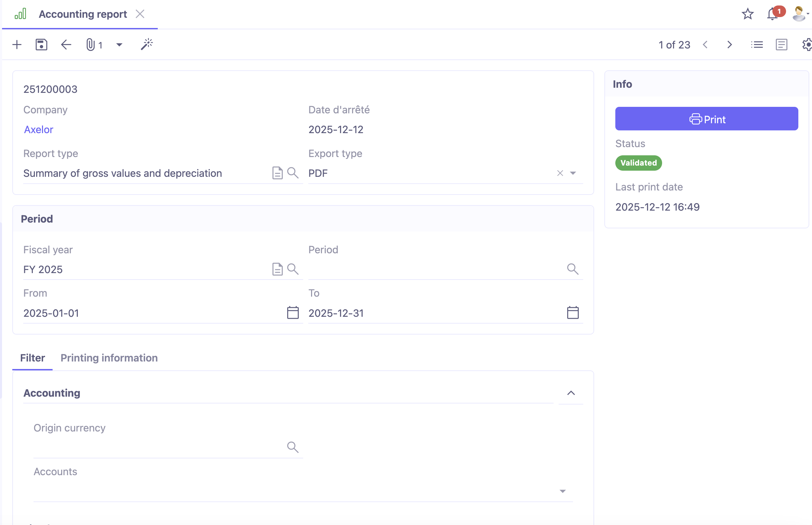Open Accounts dropdown arrow
The height and width of the screenshot is (525, 812).
(x=563, y=491)
